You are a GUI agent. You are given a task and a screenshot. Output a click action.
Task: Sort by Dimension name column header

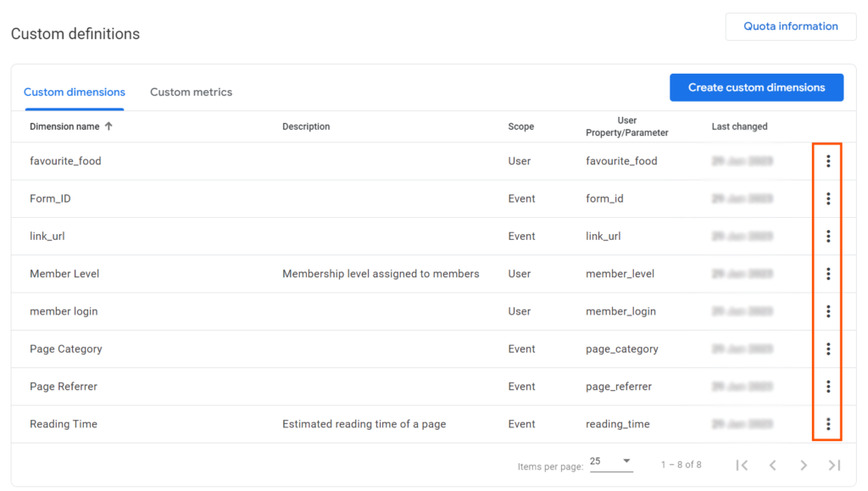(64, 126)
